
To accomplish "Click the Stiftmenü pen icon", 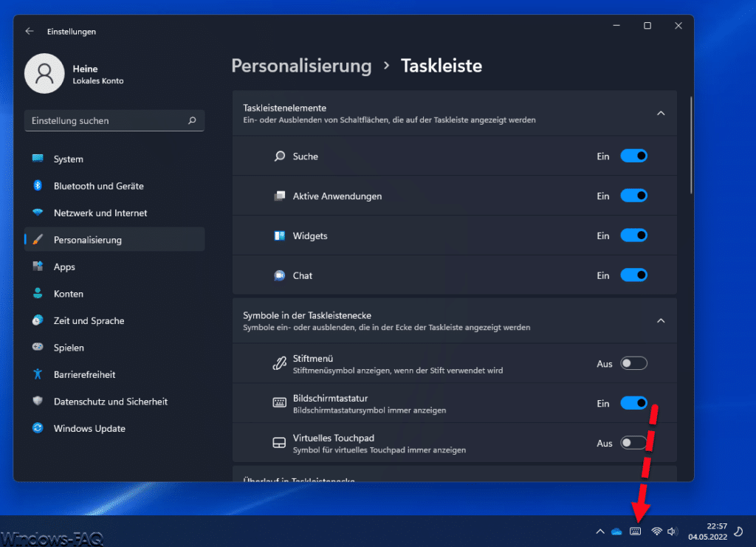I will point(280,363).
